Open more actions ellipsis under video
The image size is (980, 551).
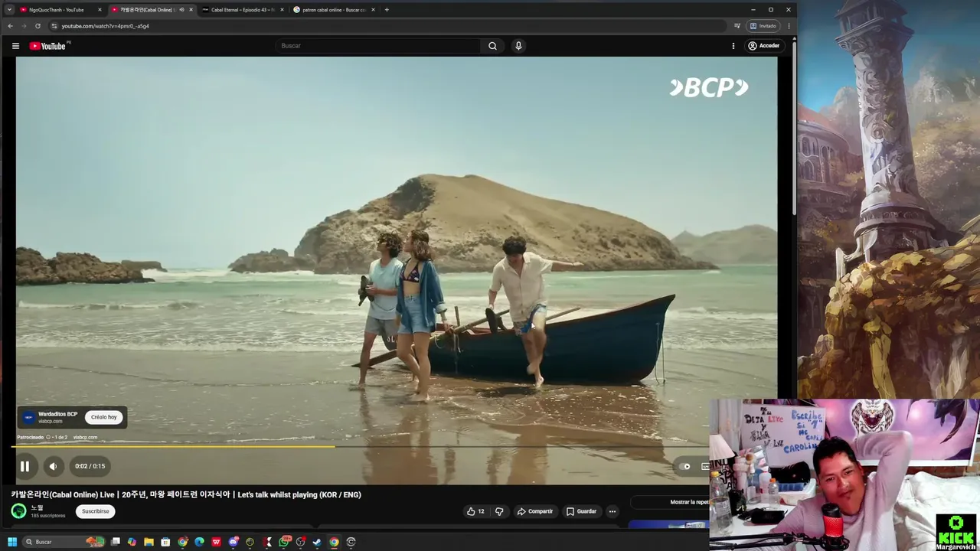pos(612,511)
